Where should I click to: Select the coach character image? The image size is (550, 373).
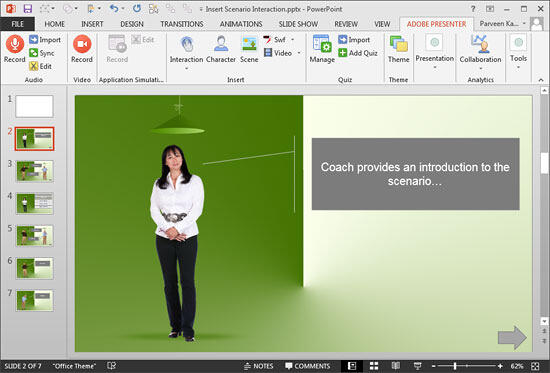click(177, 243)
